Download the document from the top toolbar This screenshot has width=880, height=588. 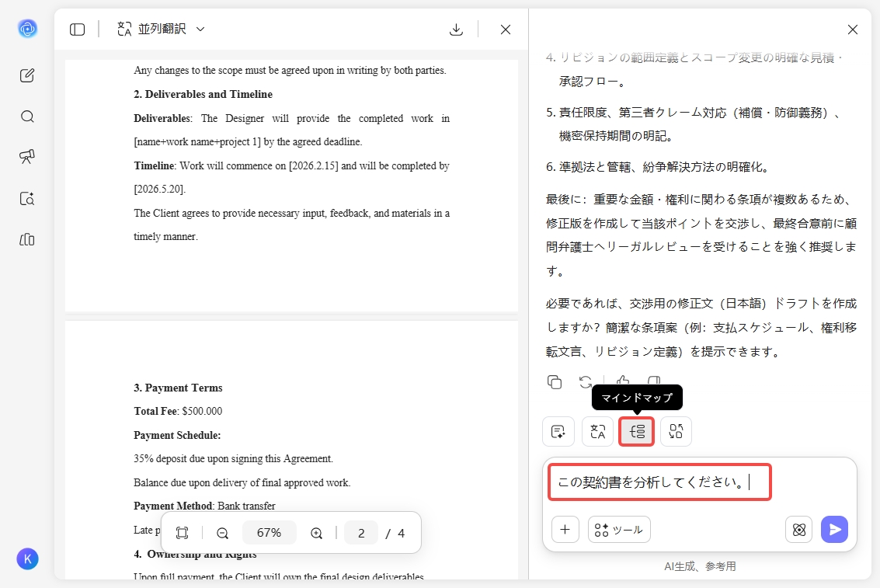pos(456,29)
